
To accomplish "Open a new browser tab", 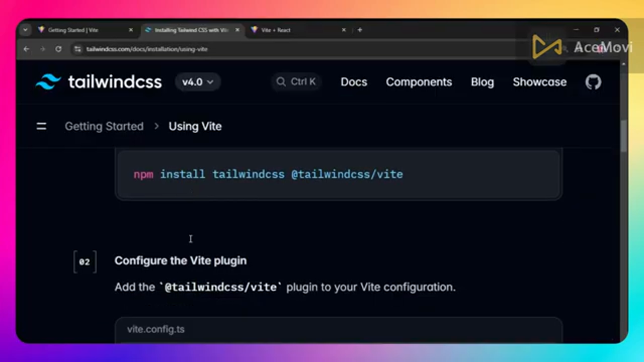I will [x=359, y=30].
